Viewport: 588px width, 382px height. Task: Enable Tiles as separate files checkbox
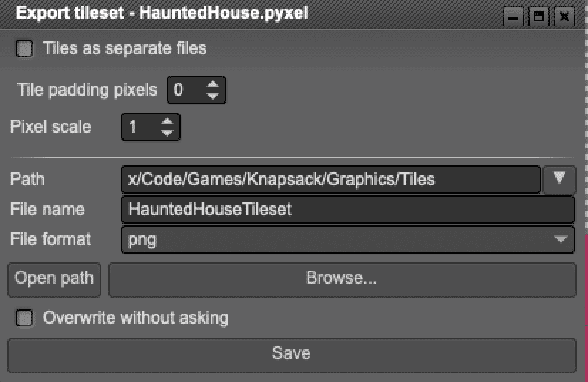point(25,49)
